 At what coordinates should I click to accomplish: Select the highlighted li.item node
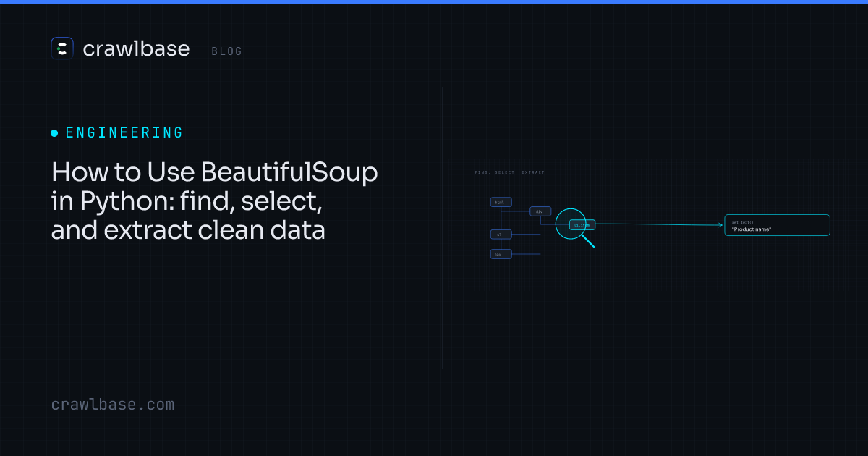click(x=582, y=225)
